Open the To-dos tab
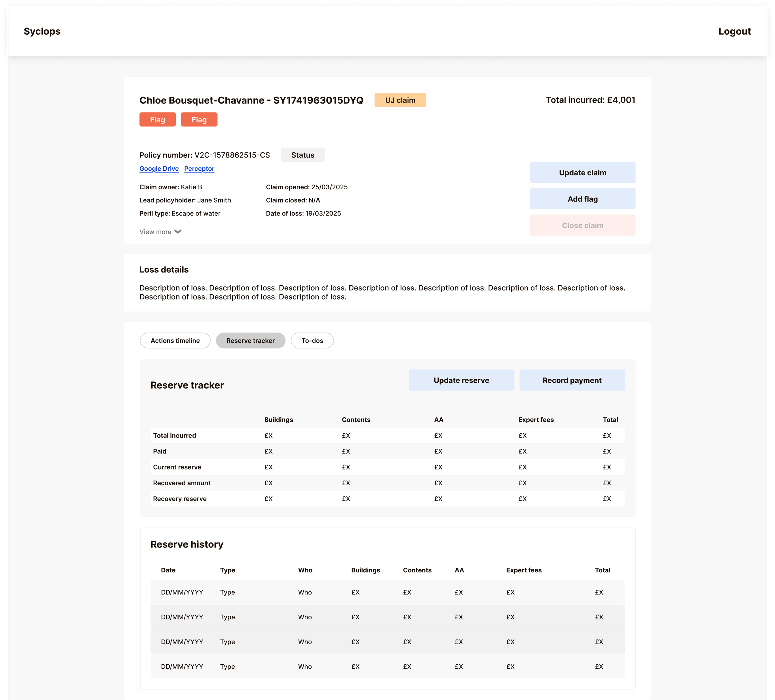Viewport: 775px width, 700px height. pos(312,341)
